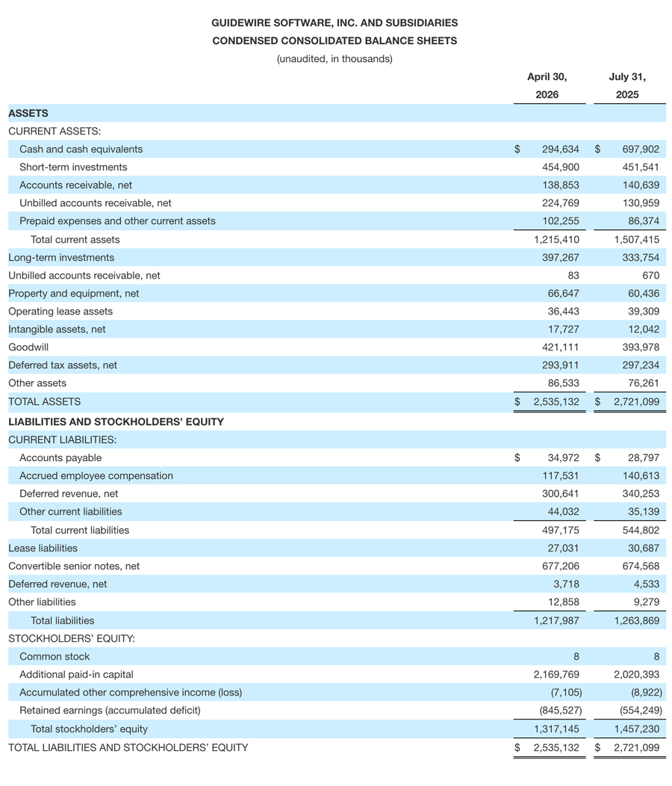
Task: Select convertible notes value 677,206
Action: [x=560, y=566]
